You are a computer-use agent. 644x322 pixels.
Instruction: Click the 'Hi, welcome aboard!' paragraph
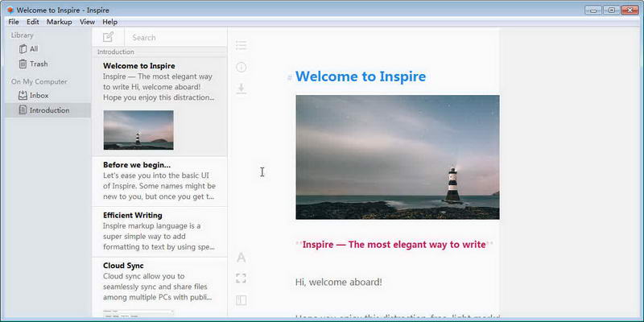tap(339, 283)
